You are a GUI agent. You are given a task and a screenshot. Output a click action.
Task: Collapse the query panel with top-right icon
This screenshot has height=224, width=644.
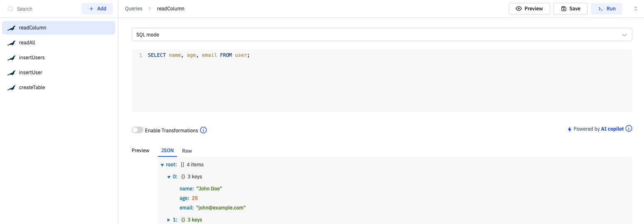[635, 9]
